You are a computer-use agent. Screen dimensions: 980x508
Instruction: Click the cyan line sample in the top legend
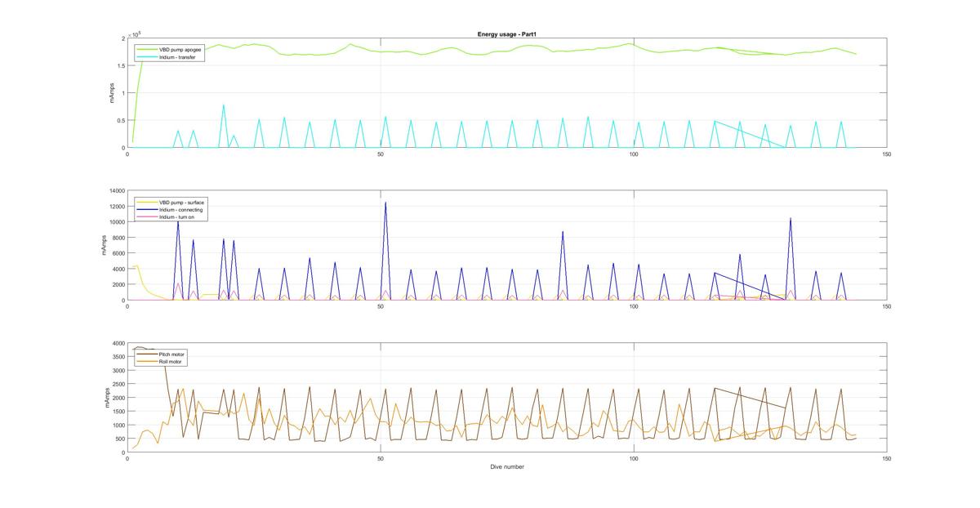click(x=147, y=57)
